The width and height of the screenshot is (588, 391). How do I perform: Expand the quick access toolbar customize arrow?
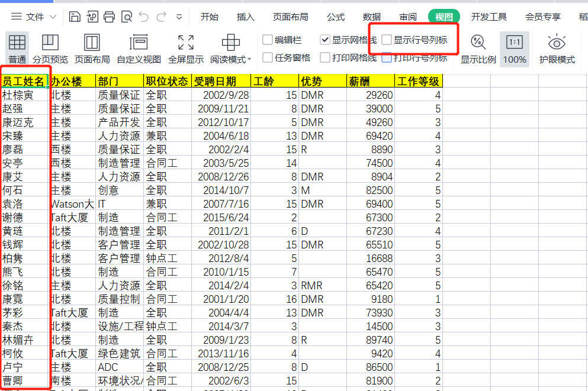point(179,17)
